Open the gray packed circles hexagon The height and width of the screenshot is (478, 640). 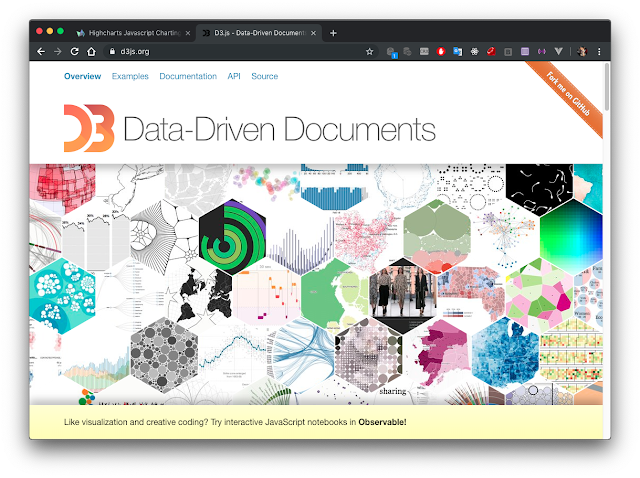[164, 355]
